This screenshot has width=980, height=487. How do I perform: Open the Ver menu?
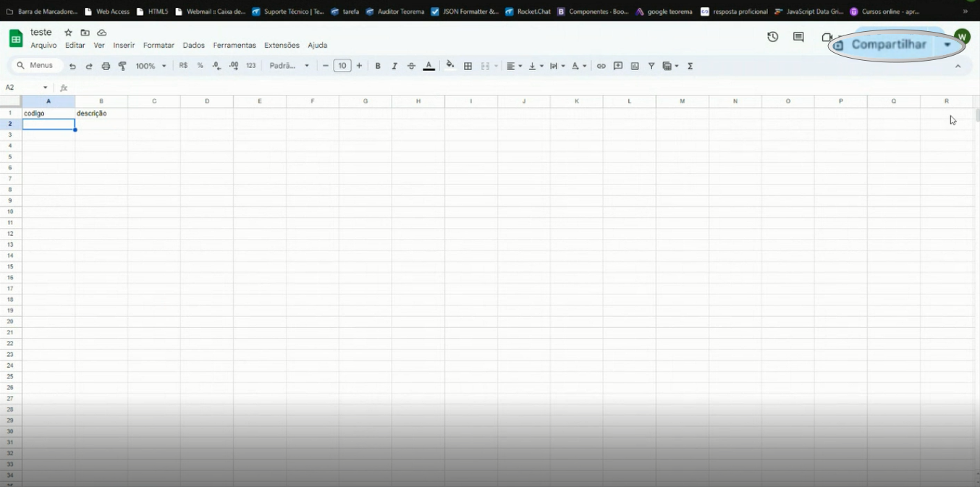pos(99,45)
